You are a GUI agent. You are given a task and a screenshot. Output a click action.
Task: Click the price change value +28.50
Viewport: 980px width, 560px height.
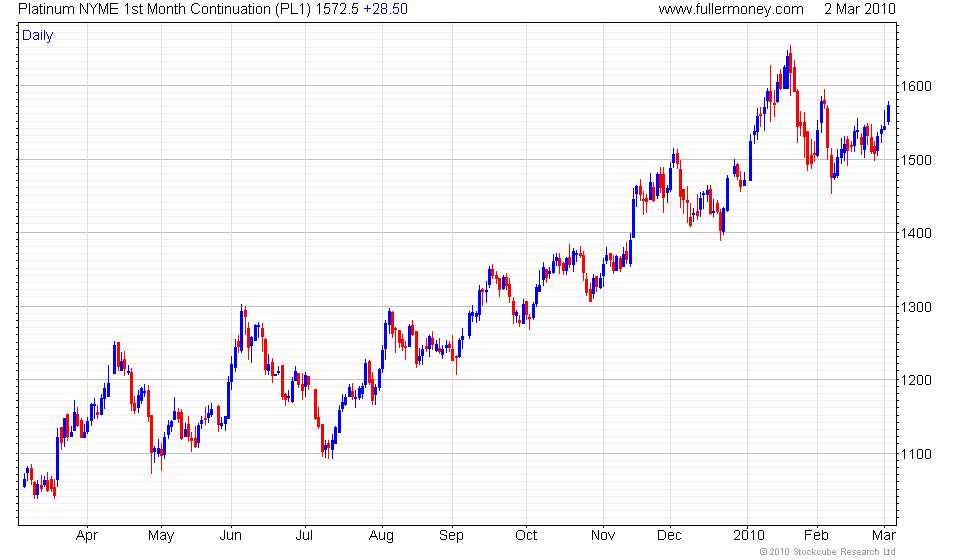[x=386, y=9]
